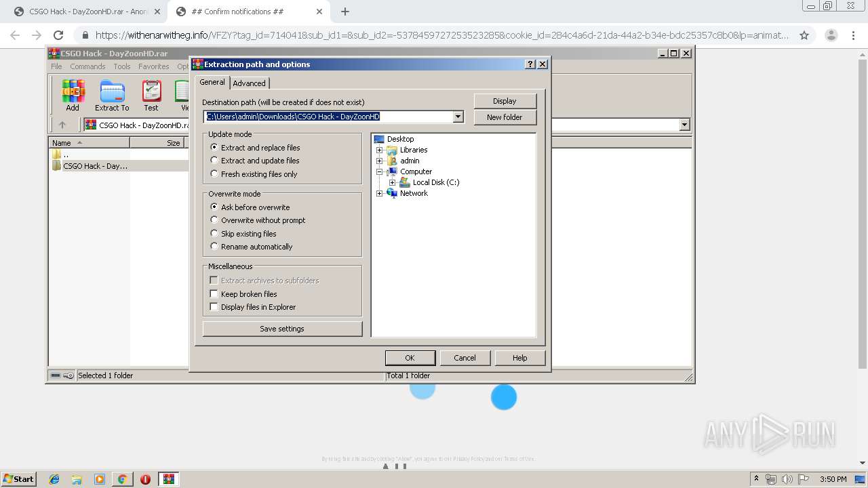The width and height of the screenshot is (868, 488).
Task: Open the Chrome profile avatar icon
Action: pos(831,35)
